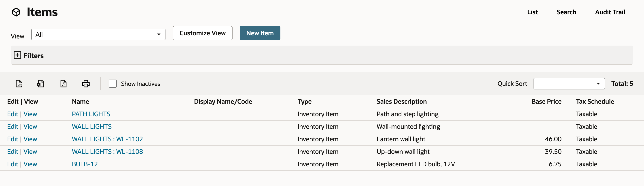The height and width of the screenshot is (186, 644).
Task: Click the 'Replacement LED bulb, 12V' description
Action: point(416,164)
